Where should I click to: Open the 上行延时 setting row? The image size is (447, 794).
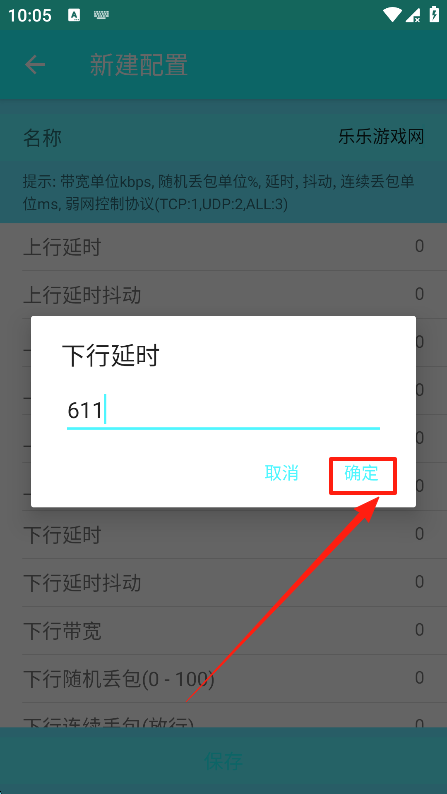(x=223, y=247)
